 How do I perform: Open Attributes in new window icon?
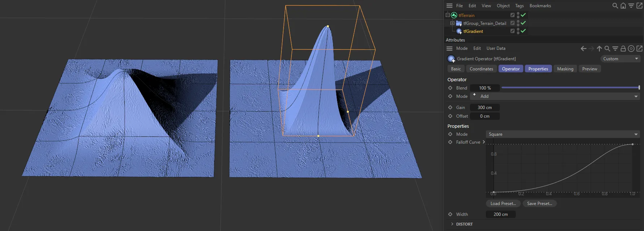[639, 48]
